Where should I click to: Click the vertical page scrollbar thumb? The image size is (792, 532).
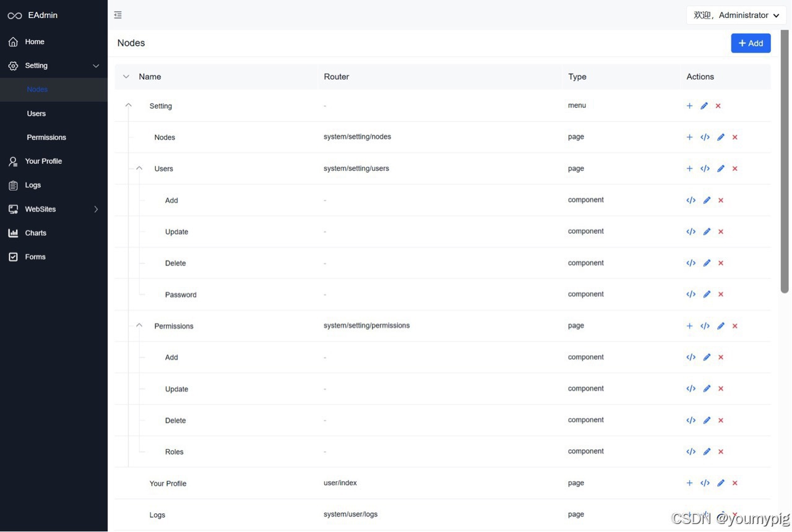[785, 161]
